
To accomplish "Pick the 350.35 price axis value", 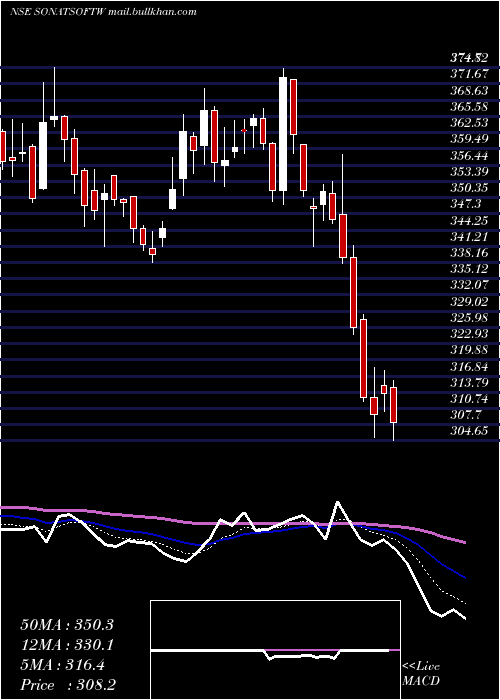I will tap(469, 188).
